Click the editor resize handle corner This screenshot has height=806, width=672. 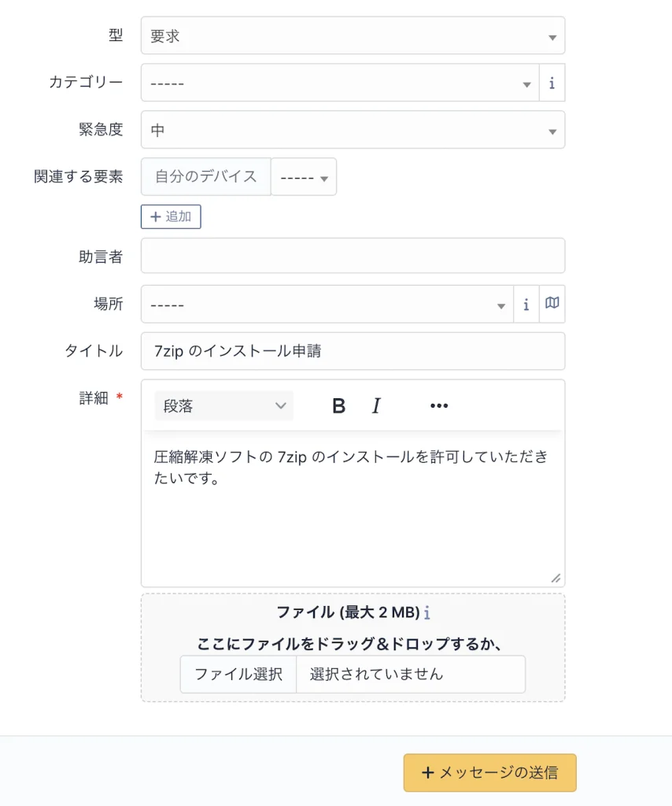(x=556, y=579)
